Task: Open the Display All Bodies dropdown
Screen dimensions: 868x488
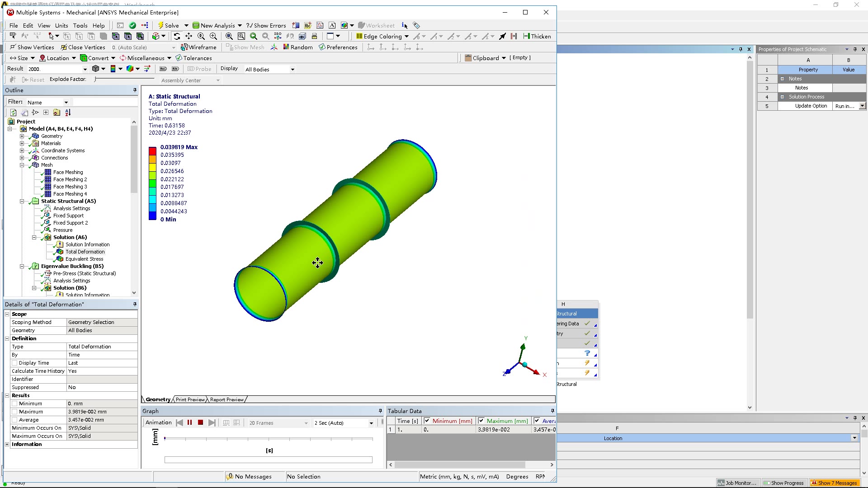Action: tap(292, 69)
